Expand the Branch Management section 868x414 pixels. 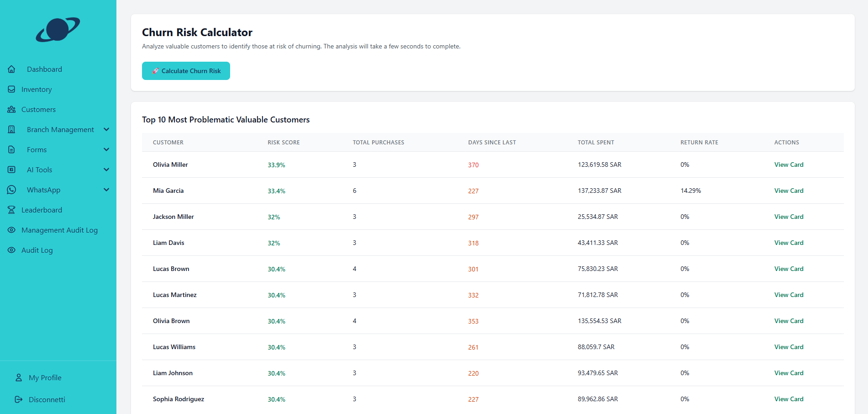(106, 129)
